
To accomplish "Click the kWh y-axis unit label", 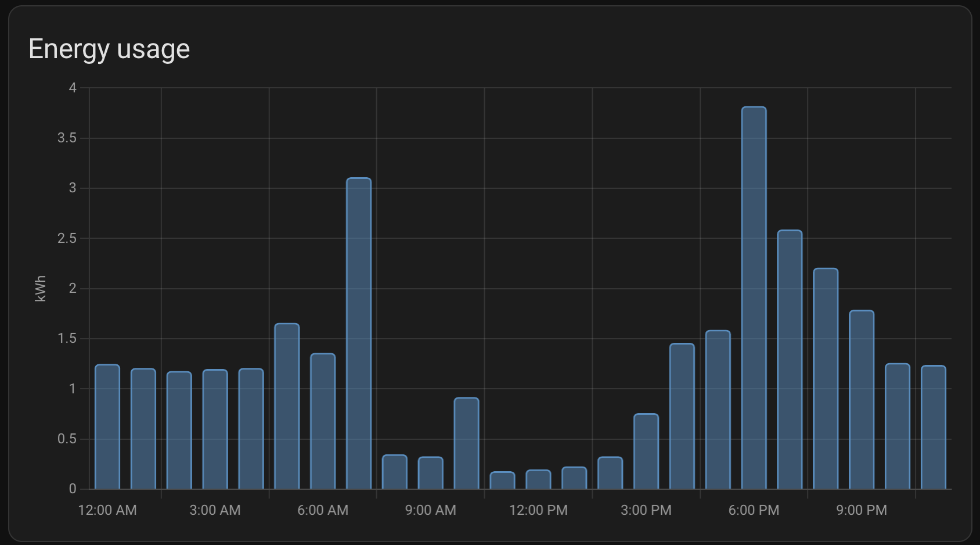I will 40,288.
